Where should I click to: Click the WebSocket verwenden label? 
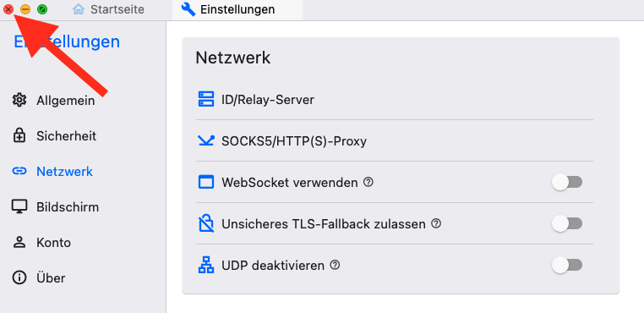pyautogui.click(x=290, y=182)
